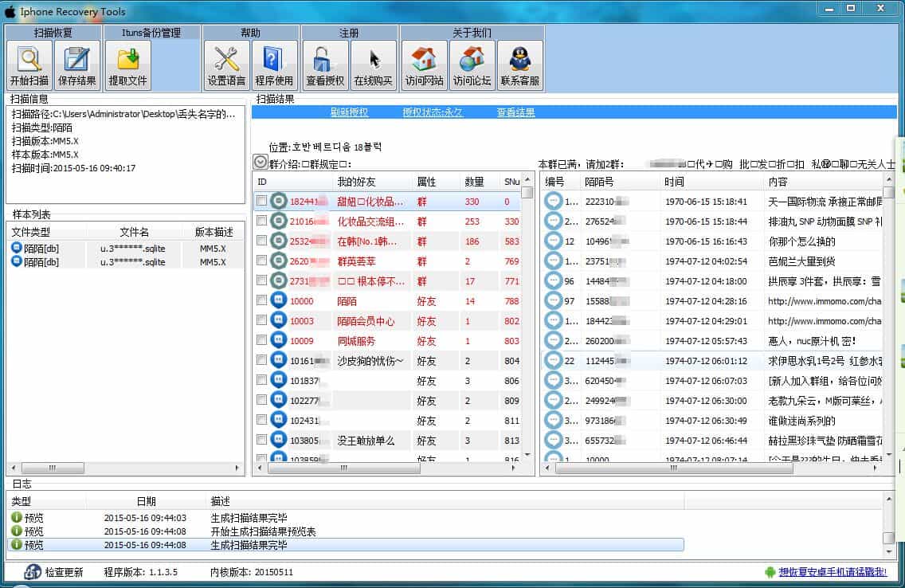
Task: Click 想恢复安卓手机请猛戳我 link
Action: 833,572
